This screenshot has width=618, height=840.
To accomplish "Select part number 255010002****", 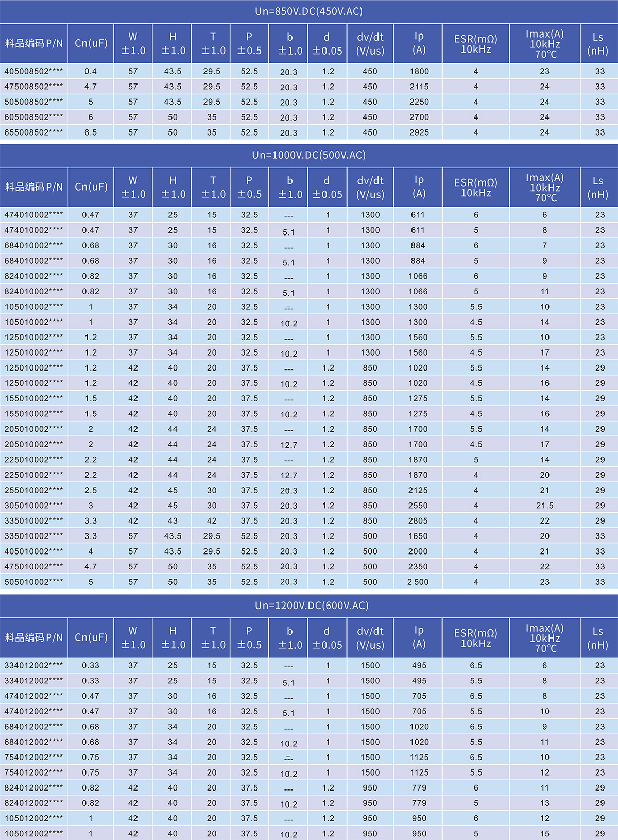I will [33, 490].
